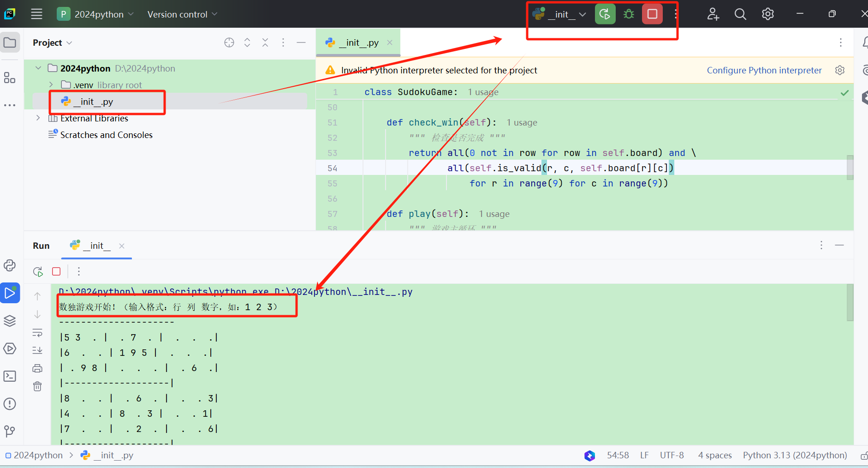
Task: Open Code With Me add-user icon
Action: coord(713,14)
